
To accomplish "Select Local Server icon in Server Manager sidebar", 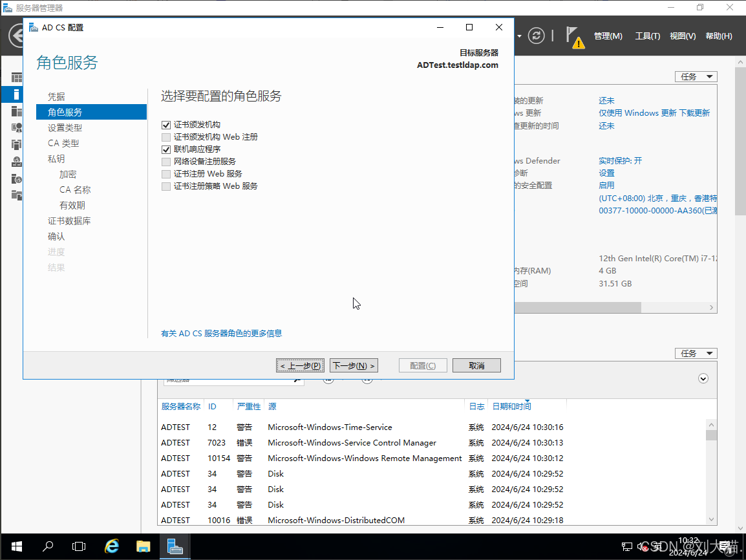I will click(16, 94).
